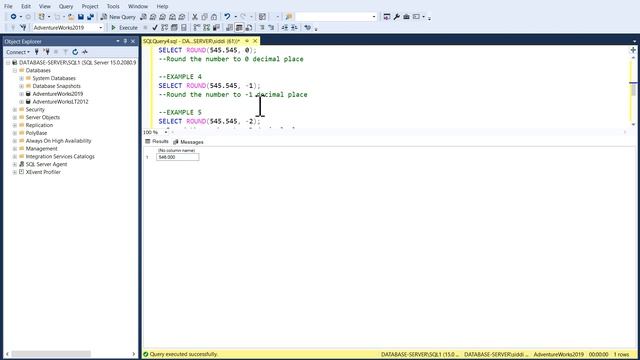Click the Increase Indent icon
This screenshot has width=640, height=360.
point(294,27)
